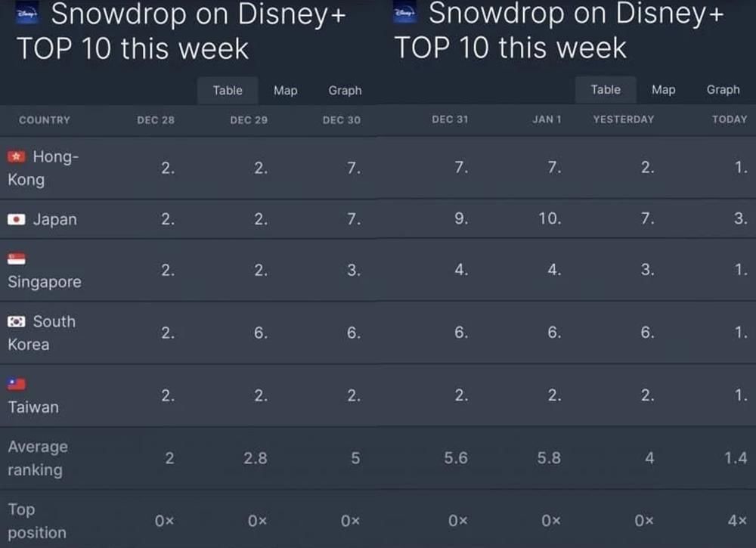
Task: Click Top position 4× value for today
Action: tap(737, 521)
